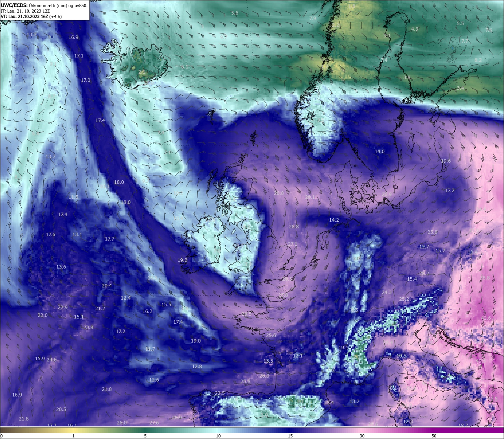Click the 15.7 value on the map

point(440,250)
